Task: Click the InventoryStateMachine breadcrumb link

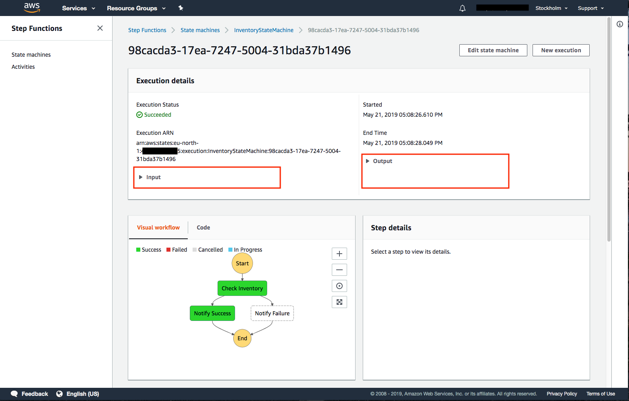Action: [264, 30]
